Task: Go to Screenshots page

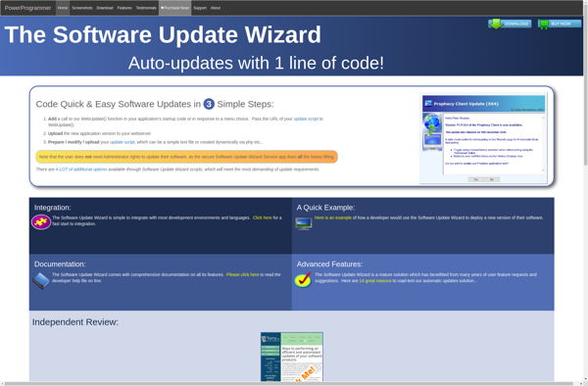Action: (x=82, y=8)
